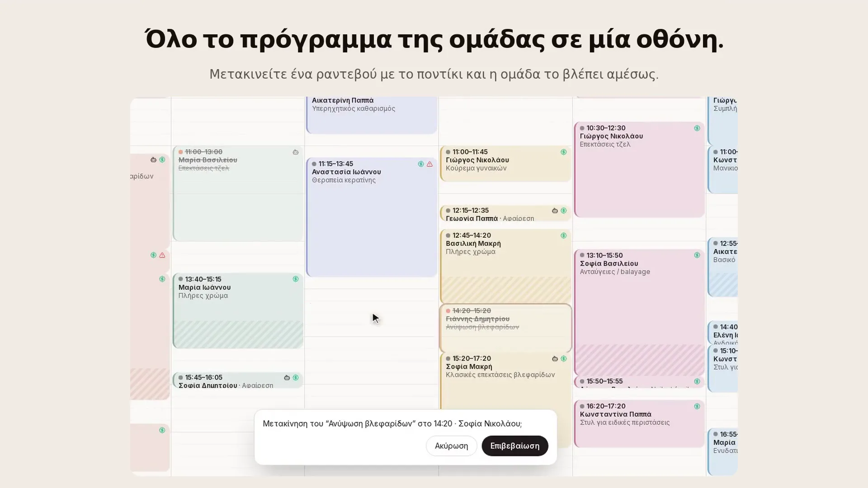The width and height of the screenshot is (868, 488).
Task: Click paid icon on Βασιλική Μακρή appointment
Action: click(x=563, y=235)
